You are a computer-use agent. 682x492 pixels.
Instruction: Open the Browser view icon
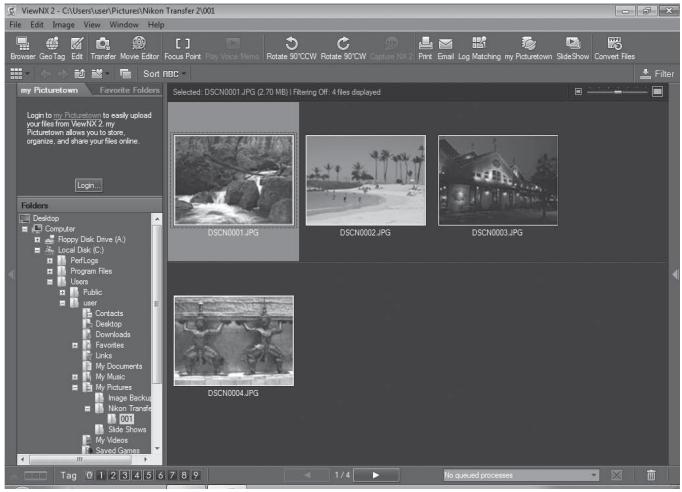(23, 48)
